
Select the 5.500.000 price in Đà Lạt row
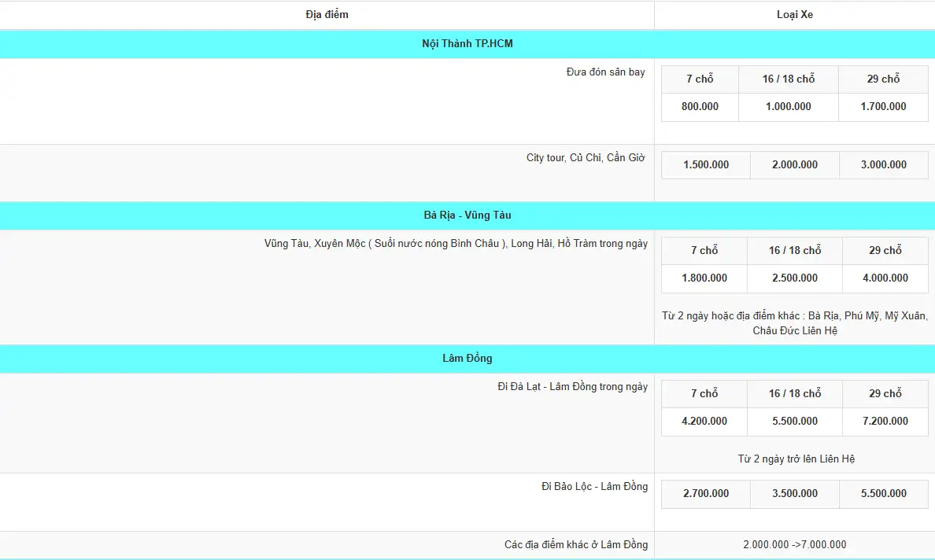tap(795, 422)
